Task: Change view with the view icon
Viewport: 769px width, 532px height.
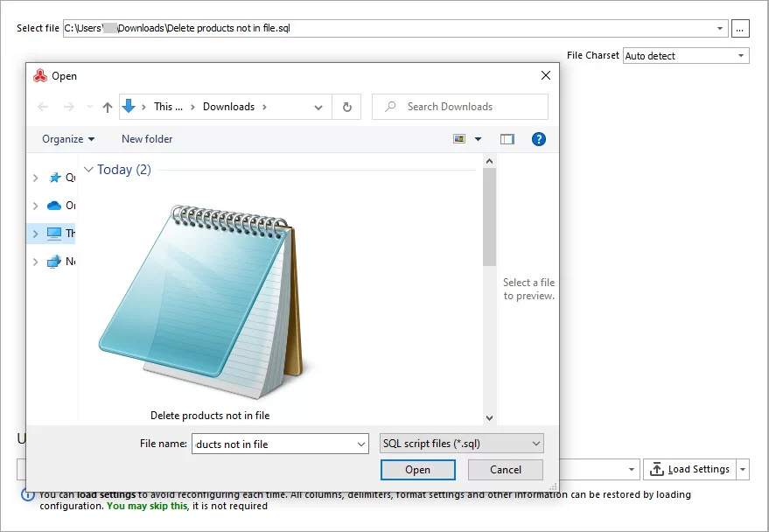Action: tap(459, 139)
